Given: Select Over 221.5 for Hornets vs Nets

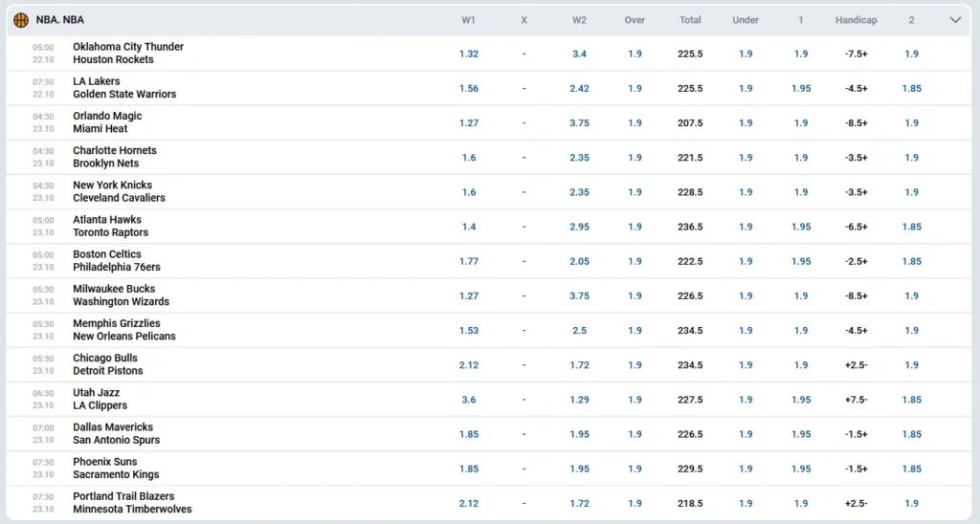Looking at the screenshot, I should tap(635, 158).
